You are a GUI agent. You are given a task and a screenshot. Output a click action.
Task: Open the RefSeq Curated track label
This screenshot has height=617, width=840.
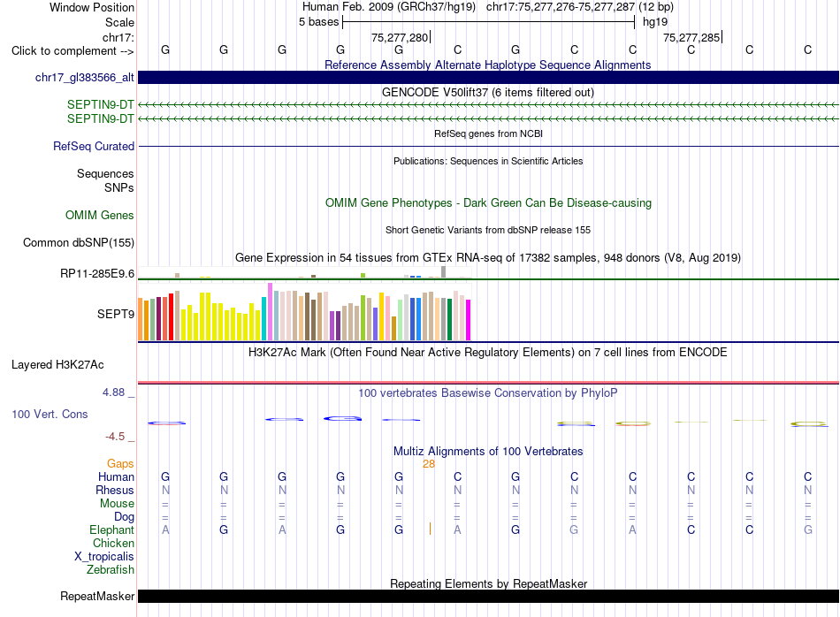[x=94, y=146]
